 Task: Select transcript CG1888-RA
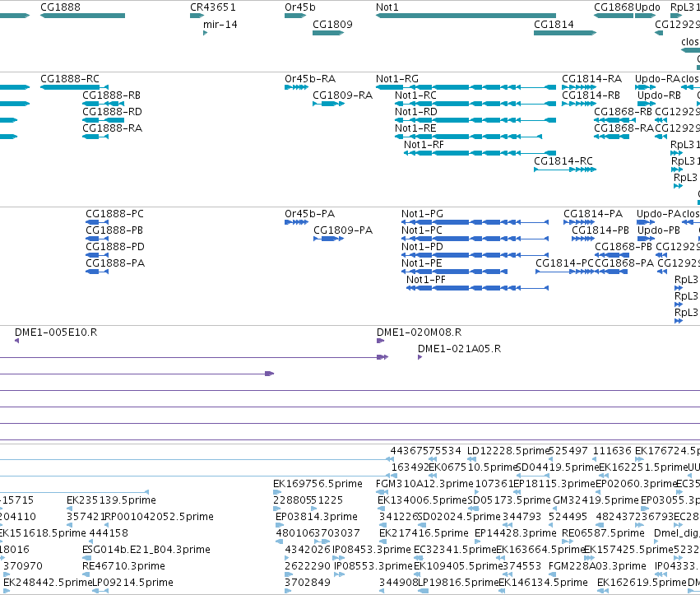95,137
